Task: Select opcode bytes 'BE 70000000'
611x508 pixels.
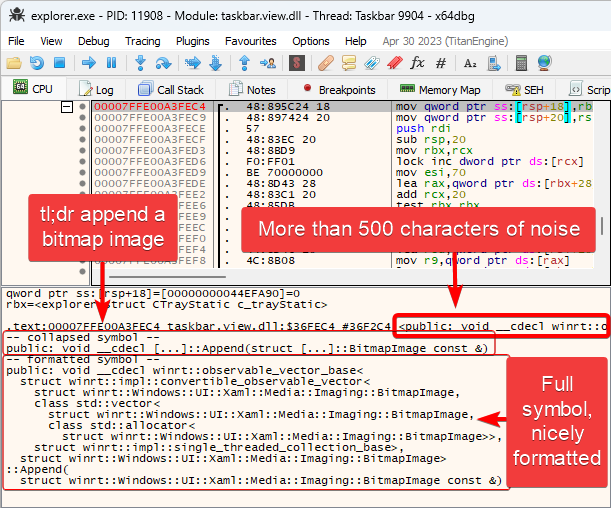Action: click(284, 172)
